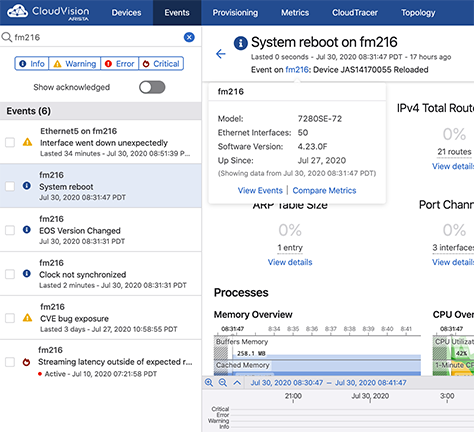Image resolution: width=474 pixels, height=432 pixels.
Task: Open View details under IPv4 Total Routes
Action: pos(453,166)
